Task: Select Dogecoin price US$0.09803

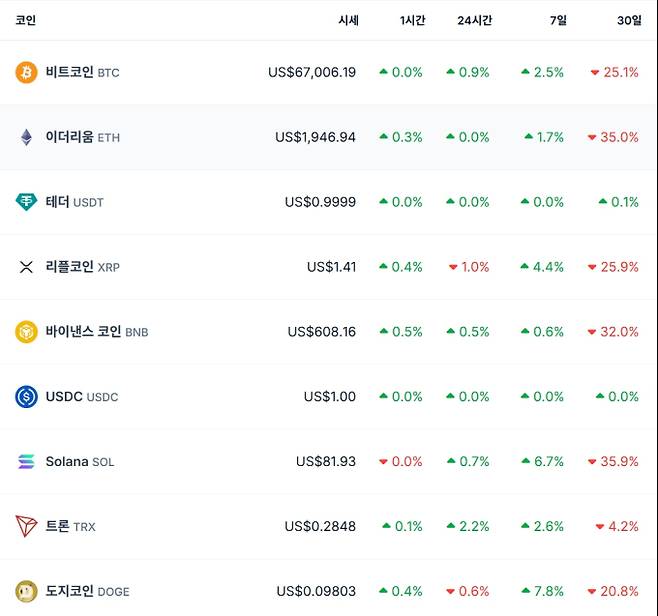Action: (x=316, y=591)
